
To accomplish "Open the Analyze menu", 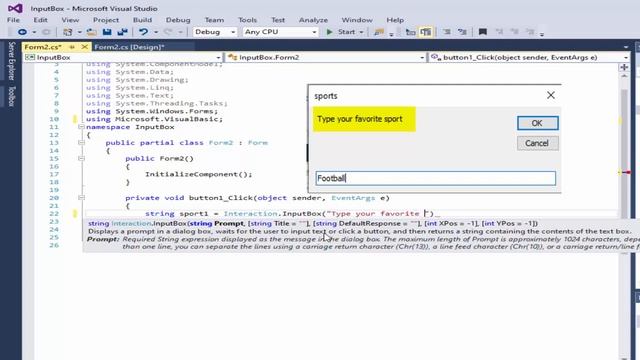I will tap(313, 20).
